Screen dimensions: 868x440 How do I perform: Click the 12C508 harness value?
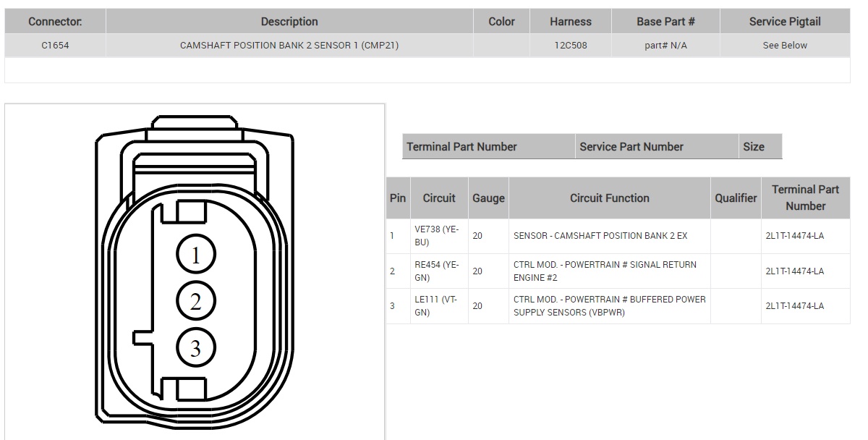click(571, 45)
